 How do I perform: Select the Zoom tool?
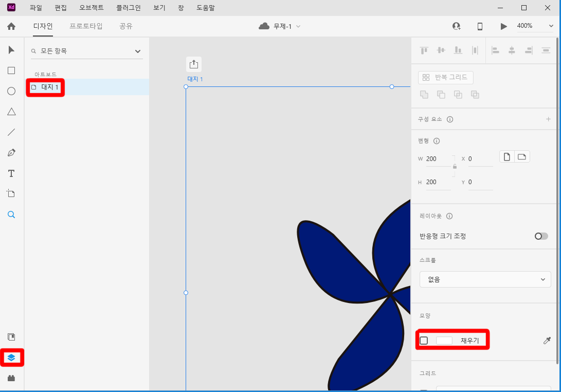click(x=11, y=215)
